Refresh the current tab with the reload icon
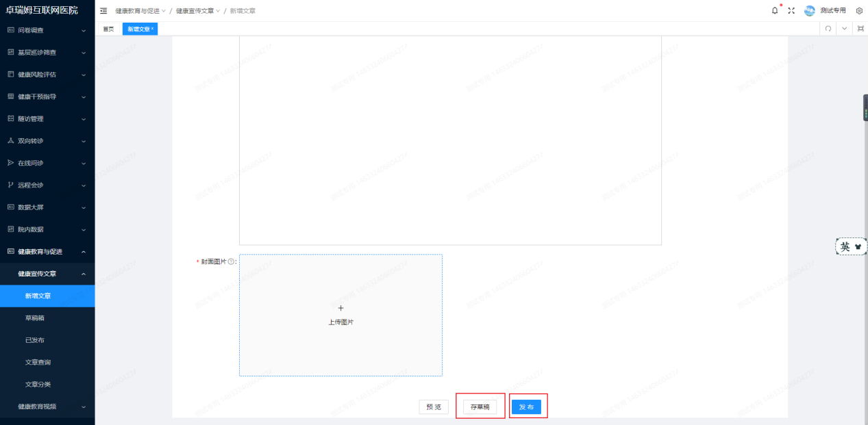 [x=828, y=29]
